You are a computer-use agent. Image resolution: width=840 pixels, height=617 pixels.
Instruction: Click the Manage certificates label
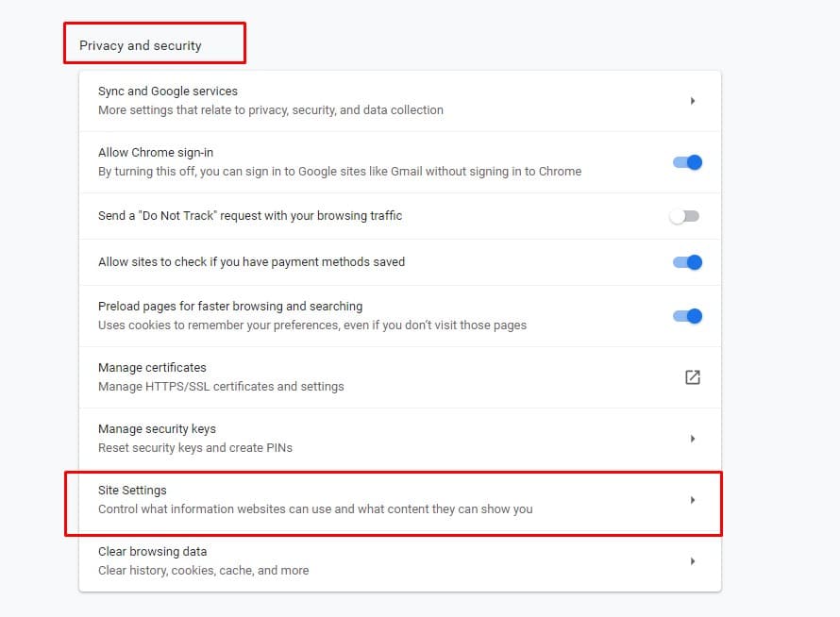click(x=152, y=368)
